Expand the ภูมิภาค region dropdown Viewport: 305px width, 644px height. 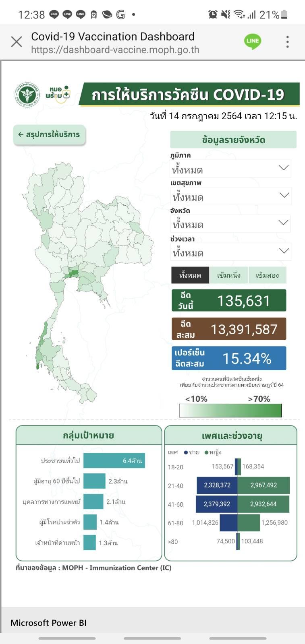tap(230, 169)
